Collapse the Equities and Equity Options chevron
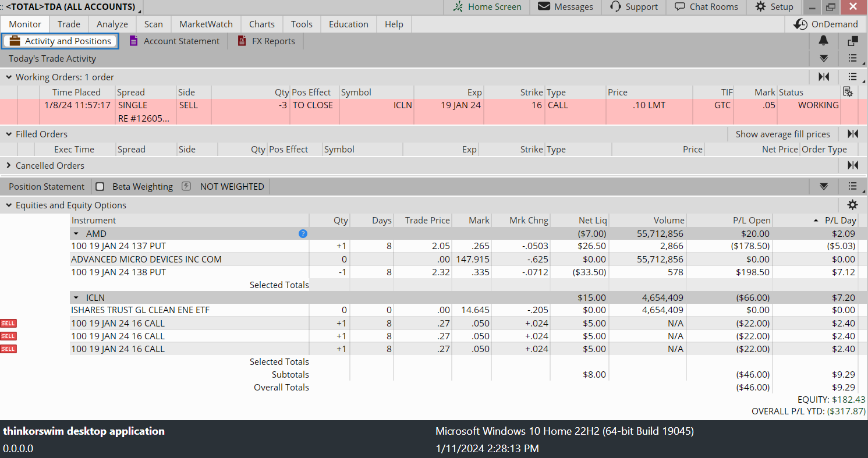868x458 pixels. coord(9,205)
